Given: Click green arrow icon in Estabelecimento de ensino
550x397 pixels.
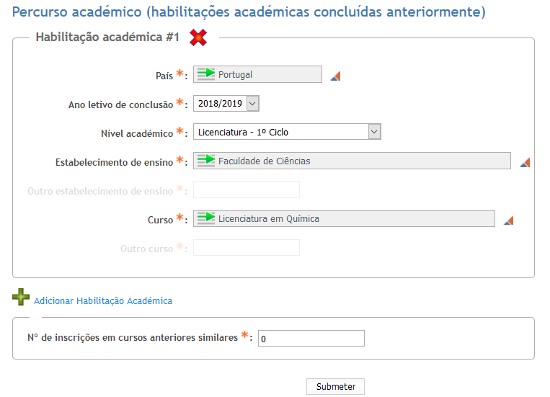Looking at the screenshot, I should point(206,160).
